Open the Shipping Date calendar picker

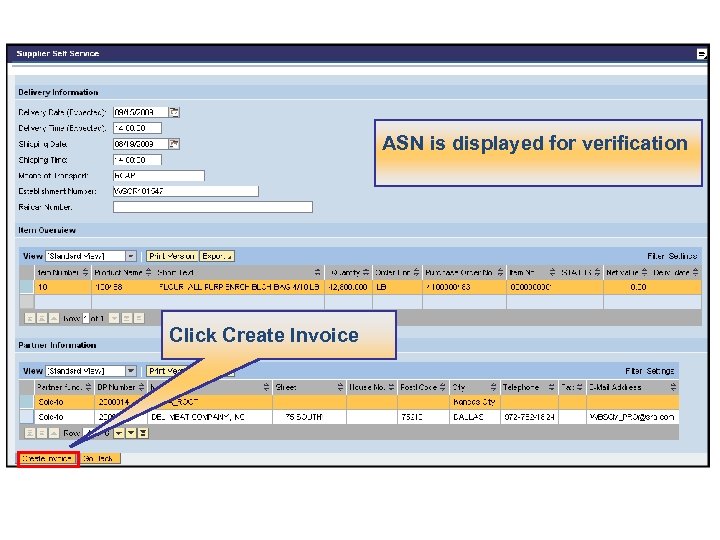click(174, 144)
